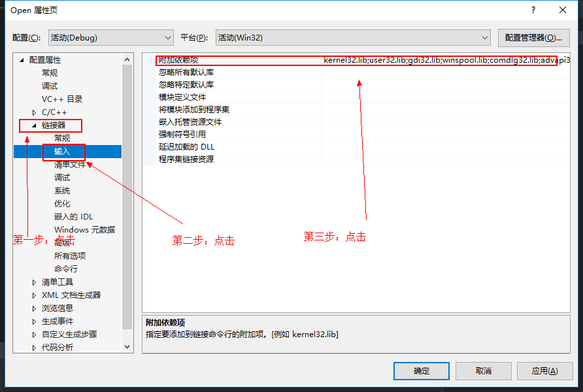Viewport: 583px width, 392px height.
Task: Click the tree scrollbar down arrow
Action: pyautogui.click(x=127, y=347)
